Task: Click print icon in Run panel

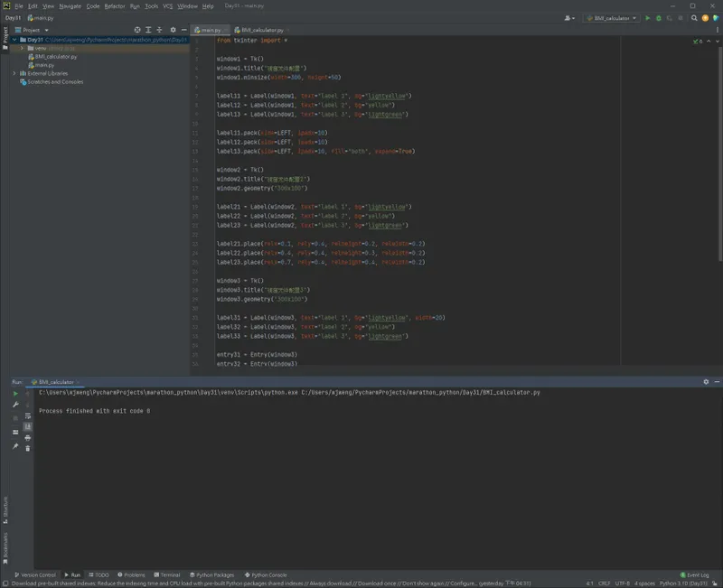Action: click(x=28, y=437)
